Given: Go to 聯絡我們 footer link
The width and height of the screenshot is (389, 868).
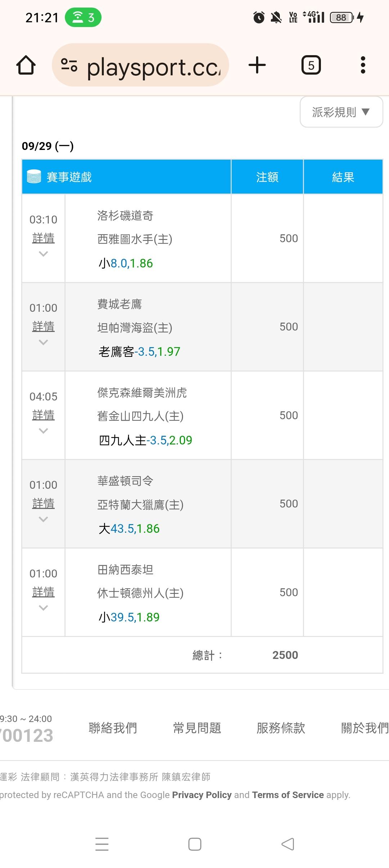Looking at the screenshot, I should pyautogui.click(x=113, y=728).
